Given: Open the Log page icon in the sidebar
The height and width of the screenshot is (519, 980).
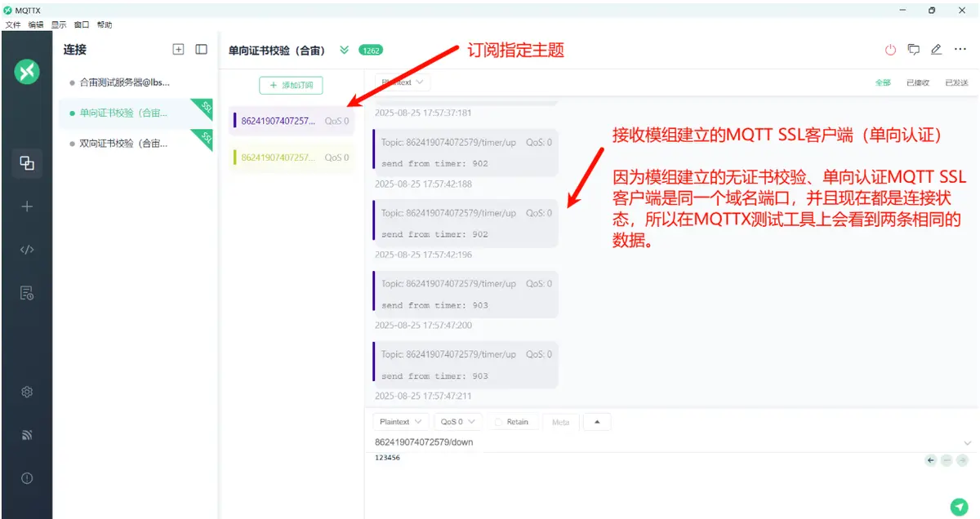Looking at the screenshot, I should pyautogui.click(x=27, y=293).
